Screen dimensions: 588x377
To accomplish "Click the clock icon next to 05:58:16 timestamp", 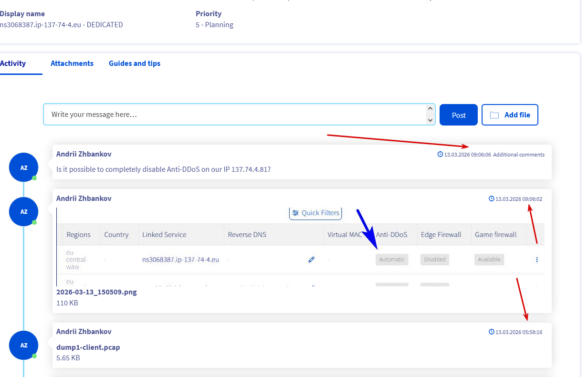I will coord(492,332).
